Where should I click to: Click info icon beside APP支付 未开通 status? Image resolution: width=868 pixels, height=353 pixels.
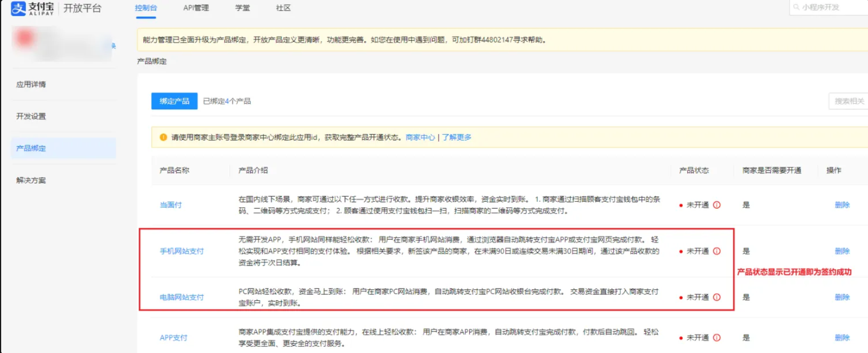[717, 338]
